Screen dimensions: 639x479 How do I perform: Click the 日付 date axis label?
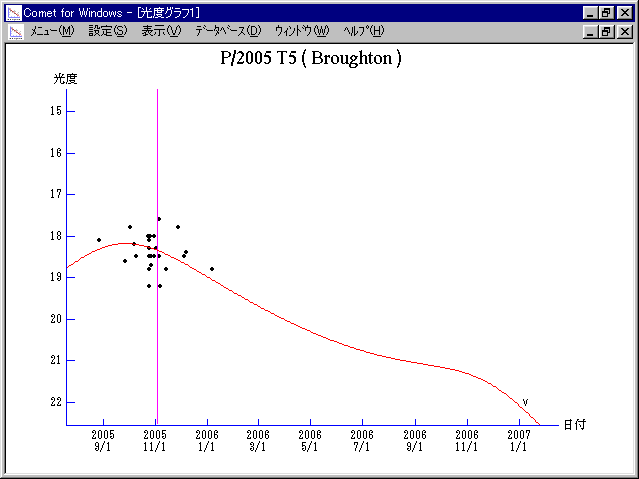coord(574,424)
